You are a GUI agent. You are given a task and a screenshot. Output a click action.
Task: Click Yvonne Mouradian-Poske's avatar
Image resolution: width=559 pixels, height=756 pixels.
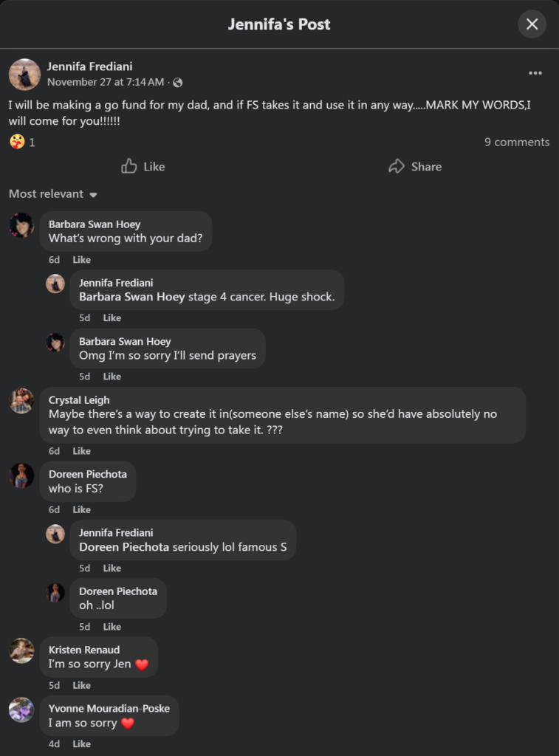click(21, 709)
